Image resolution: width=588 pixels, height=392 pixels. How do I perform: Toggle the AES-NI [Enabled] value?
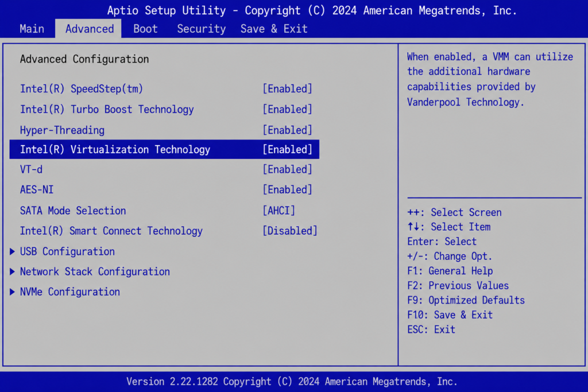click(288, 189)
